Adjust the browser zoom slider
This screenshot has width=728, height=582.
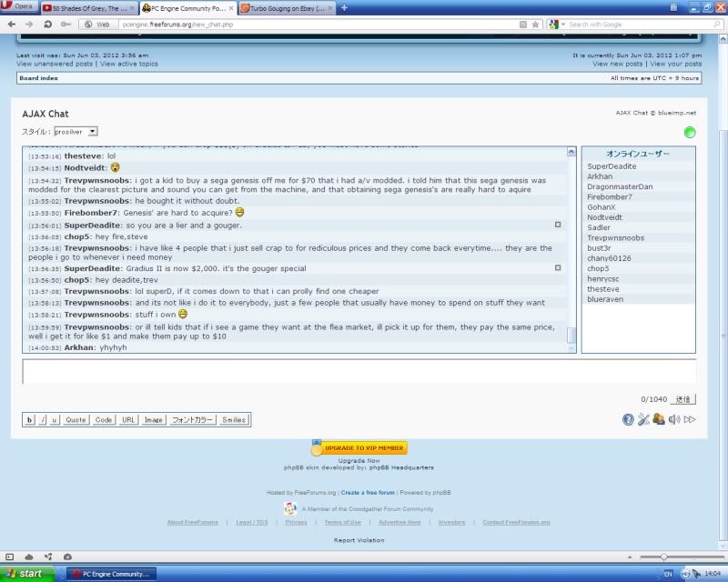tap(664, 557)
